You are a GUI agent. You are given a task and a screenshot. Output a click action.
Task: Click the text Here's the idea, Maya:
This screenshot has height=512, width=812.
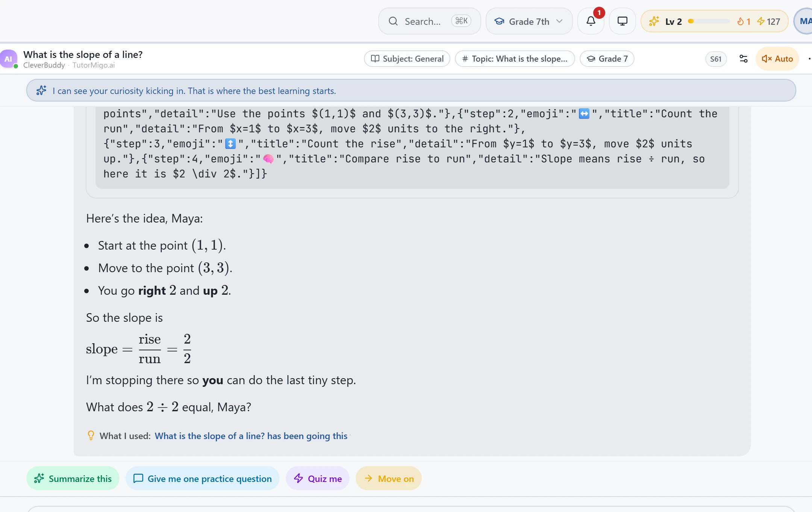click(144, 218)
